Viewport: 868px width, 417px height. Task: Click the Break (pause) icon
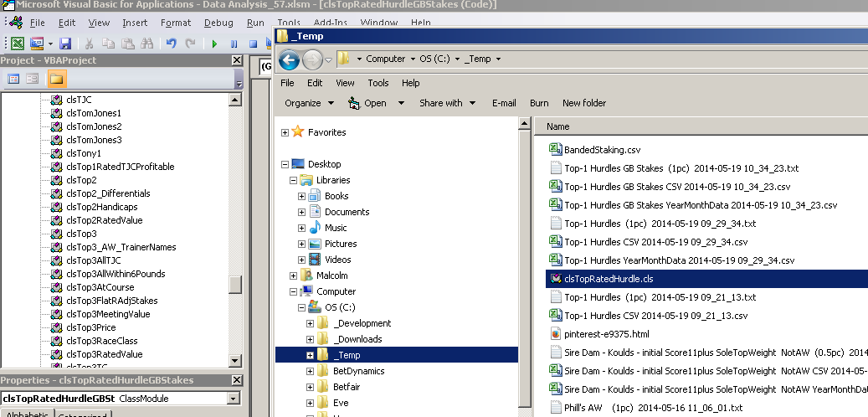pyautogui.click(x=233, y=44)
